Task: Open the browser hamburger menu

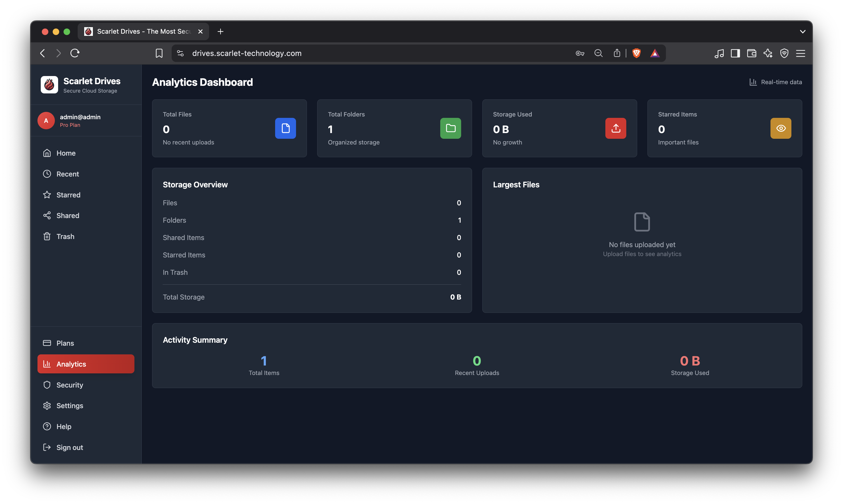Action: (801, 53)
